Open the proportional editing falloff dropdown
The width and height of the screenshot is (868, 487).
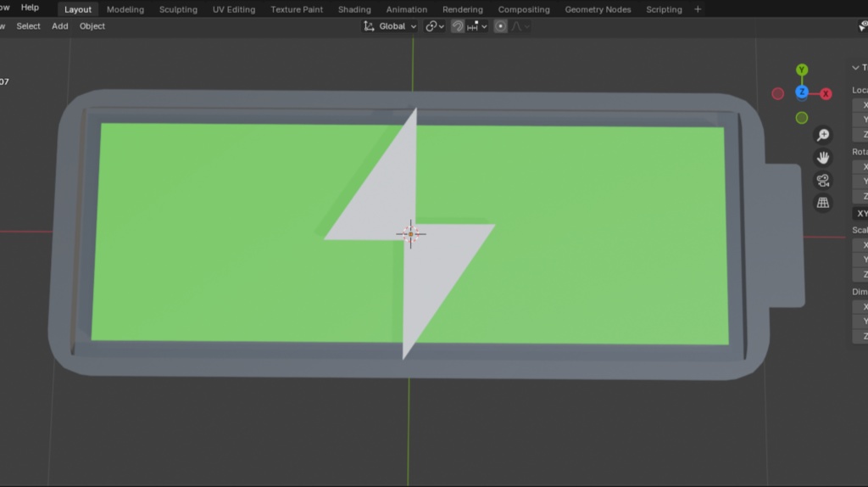point(520,26)
